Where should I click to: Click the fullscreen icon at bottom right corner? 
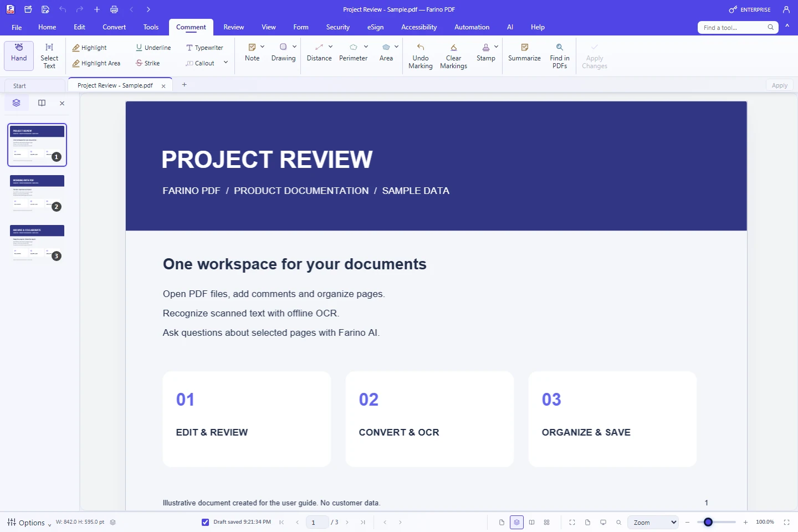point(786,522)
